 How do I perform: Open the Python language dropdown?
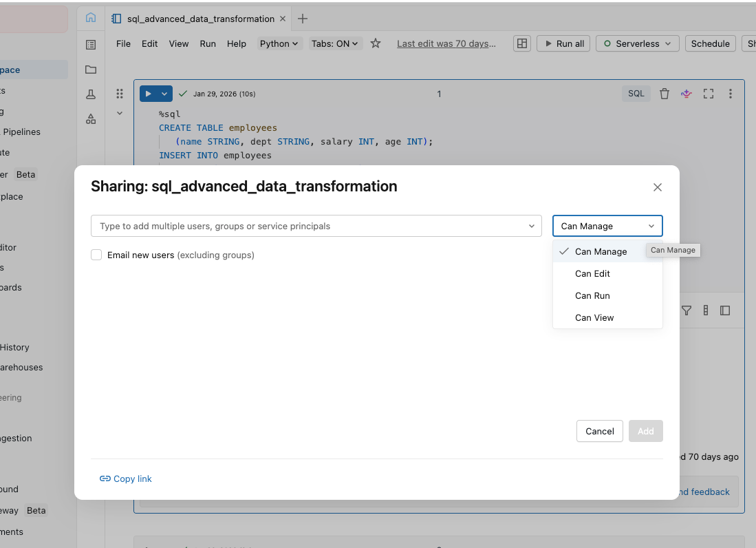279,43
